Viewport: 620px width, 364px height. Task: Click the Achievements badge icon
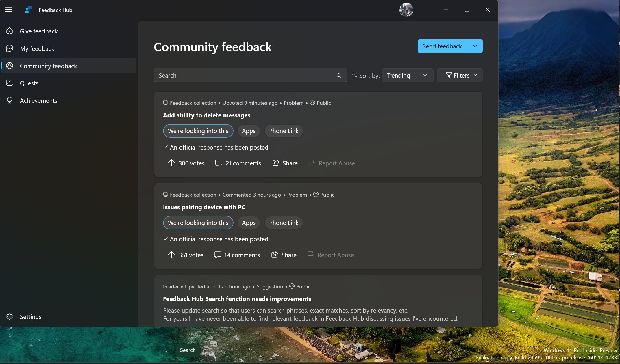point(10,100)
